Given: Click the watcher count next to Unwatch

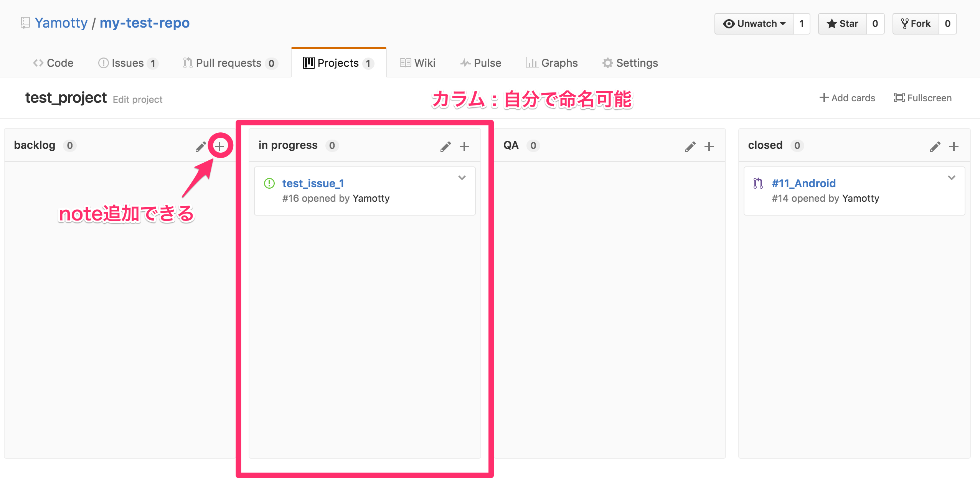Looking at the screenshot, I should click(802, 23).
